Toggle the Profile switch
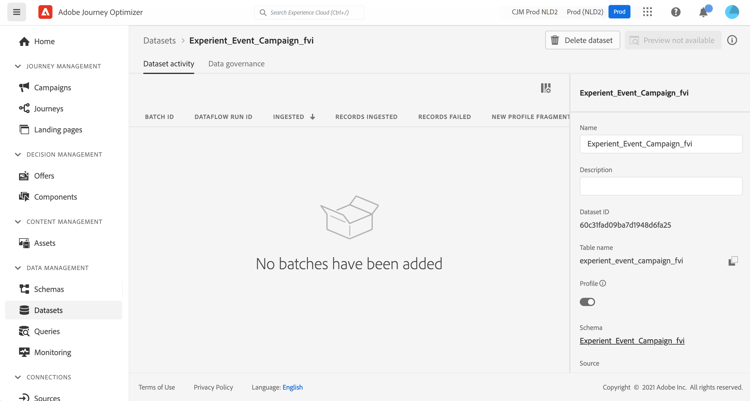750x401 pixels. pyautogui.click(x=587, y=302)
